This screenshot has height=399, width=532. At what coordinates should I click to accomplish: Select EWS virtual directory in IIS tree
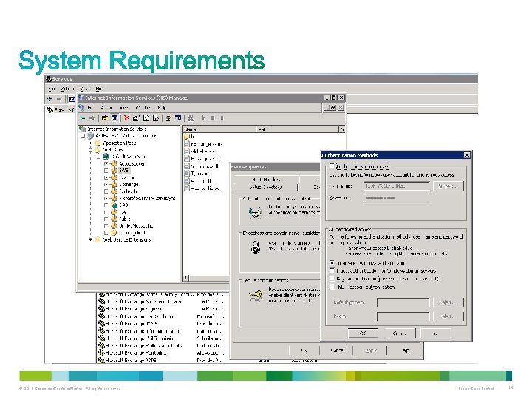124,171
